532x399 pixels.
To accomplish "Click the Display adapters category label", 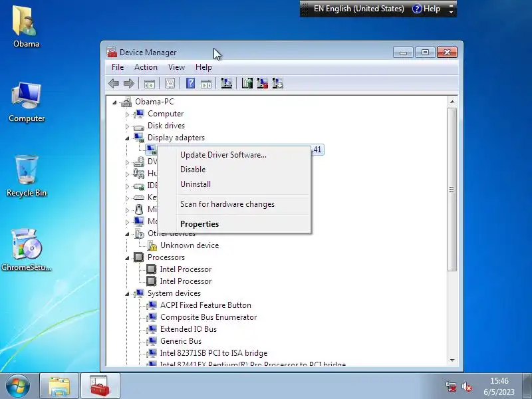I will tap(176, 138).
